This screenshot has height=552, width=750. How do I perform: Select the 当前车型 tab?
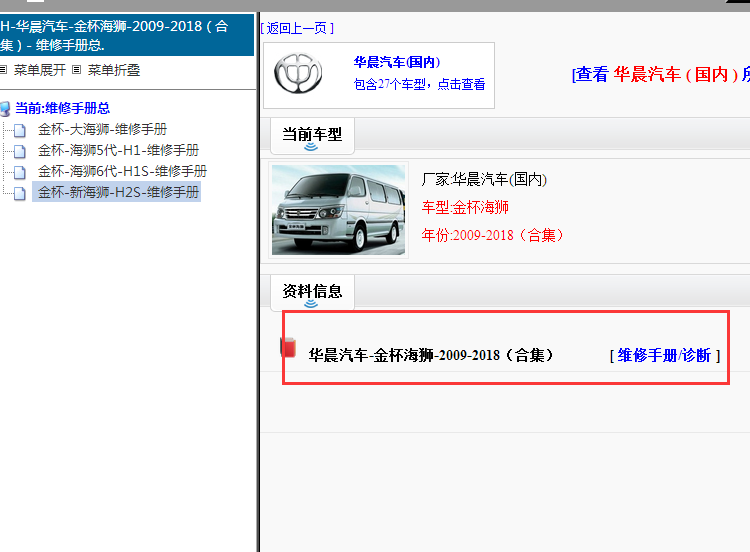(x=312, y=136)
